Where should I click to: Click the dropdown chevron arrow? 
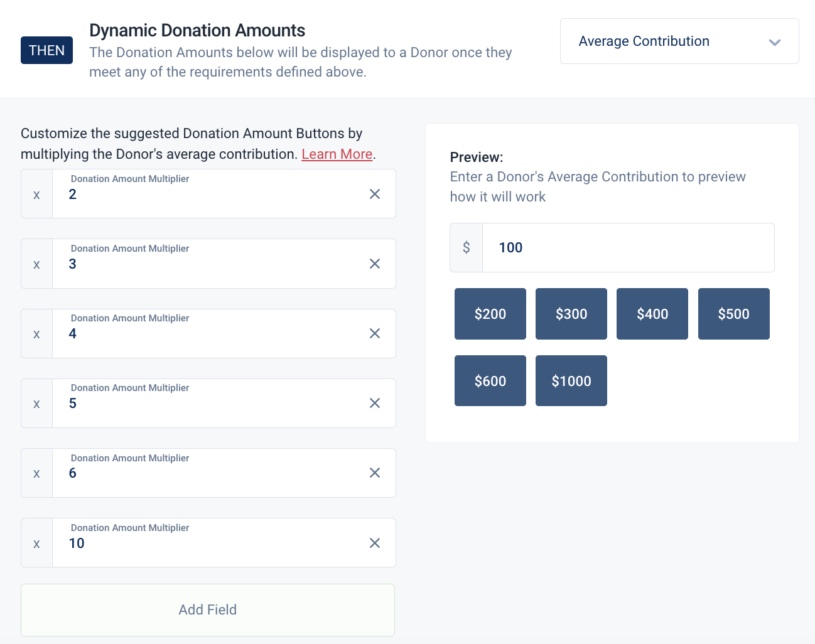775,42
